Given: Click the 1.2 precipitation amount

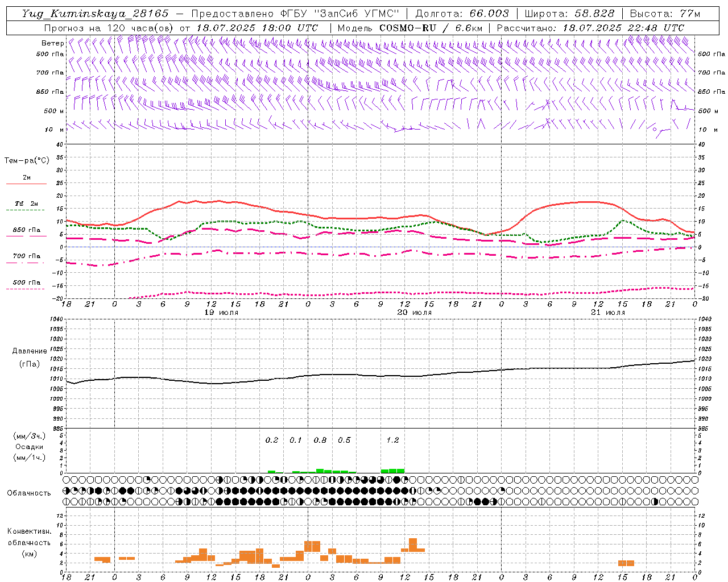Looking at the screenshot, I should click(x=392, y=440).
